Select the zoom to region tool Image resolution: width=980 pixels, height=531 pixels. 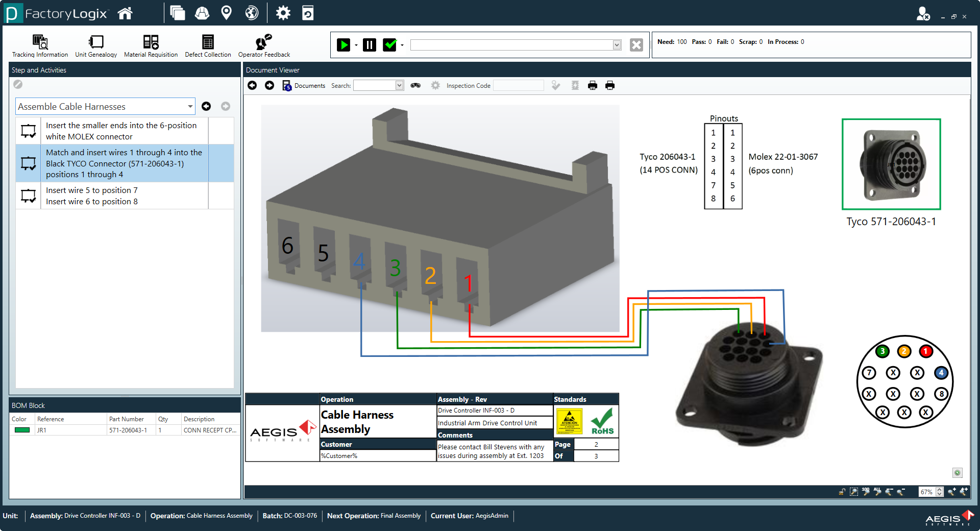pos(854,492)
